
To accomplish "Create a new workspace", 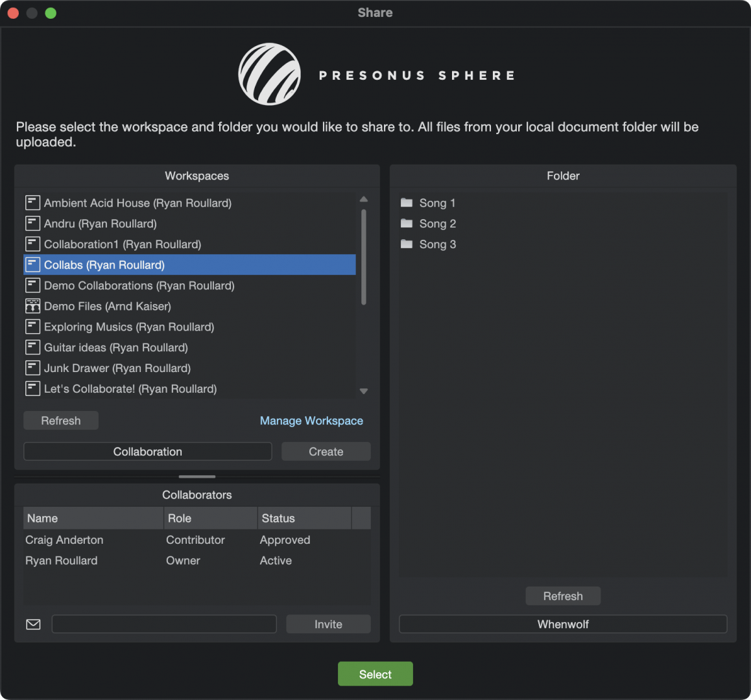I will click(x=326, y=451).
